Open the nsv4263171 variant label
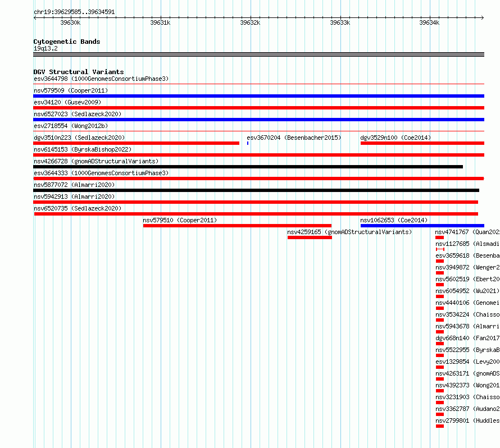The width and height of the screenshot is (500, 448). [467, 373]
